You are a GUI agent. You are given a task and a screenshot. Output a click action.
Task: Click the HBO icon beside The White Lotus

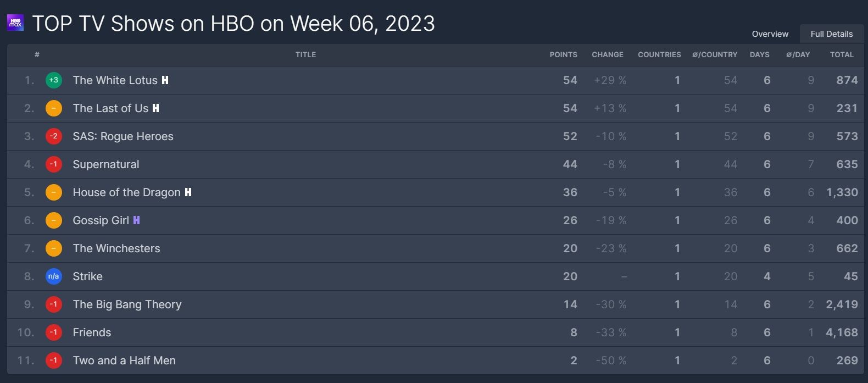[165, 80]
